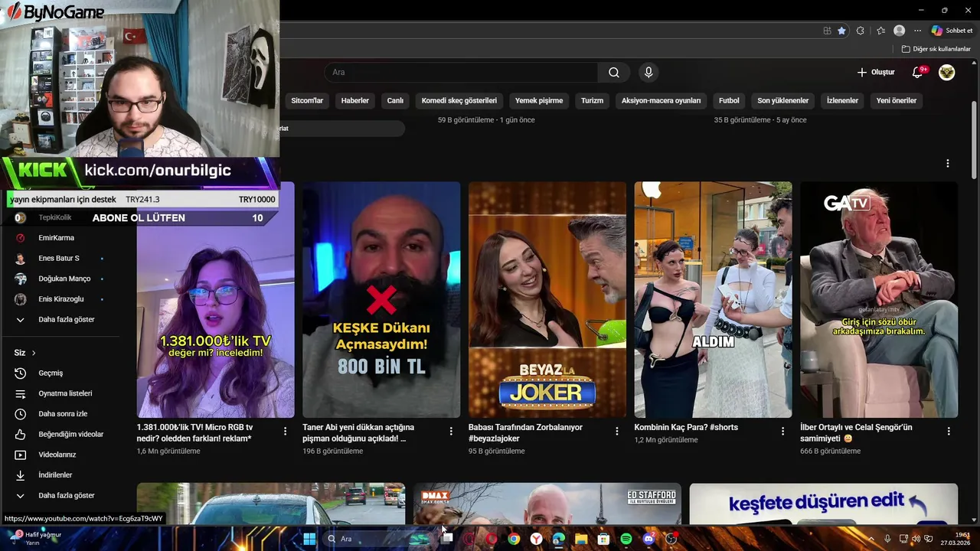Open Edge browser extensions icon
The height and width of the screenshot is (551, 980).
(x=861, y=31)
